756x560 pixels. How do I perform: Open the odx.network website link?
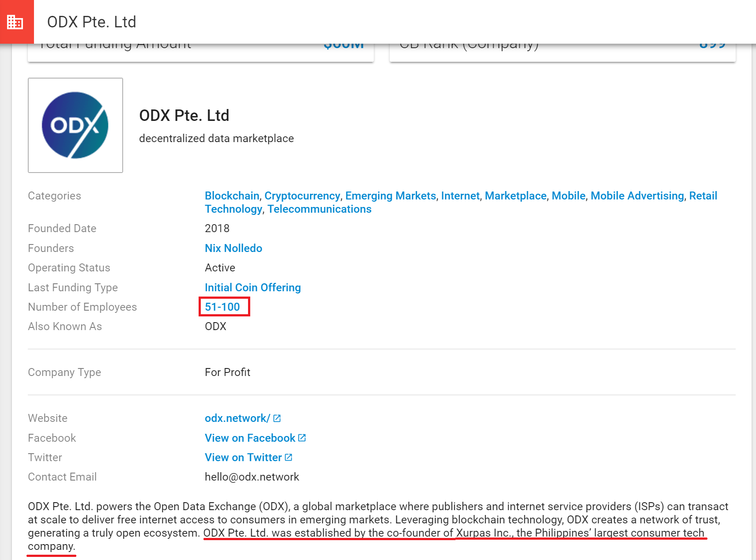237,418
